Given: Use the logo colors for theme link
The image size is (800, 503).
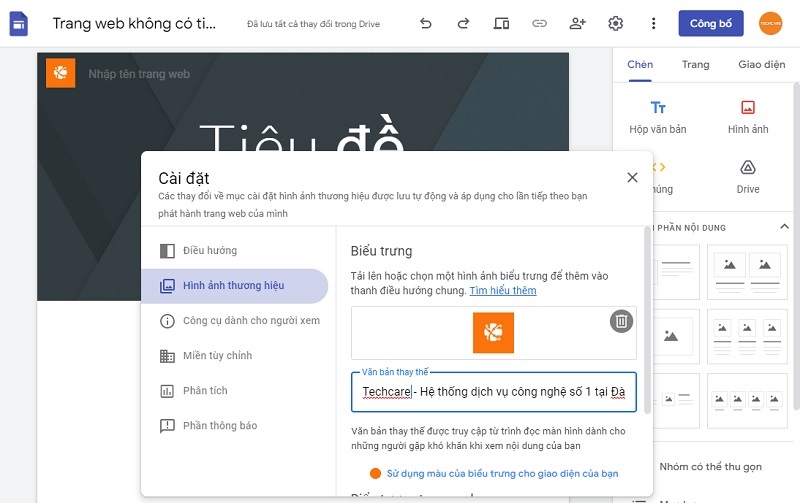Looking at the screenshot, I should 502,473.
